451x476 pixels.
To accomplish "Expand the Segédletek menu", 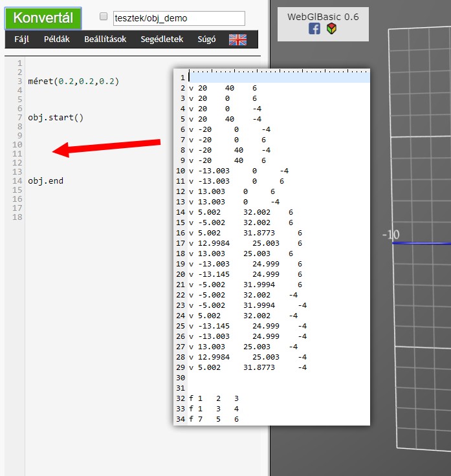I will coord(162,39).
